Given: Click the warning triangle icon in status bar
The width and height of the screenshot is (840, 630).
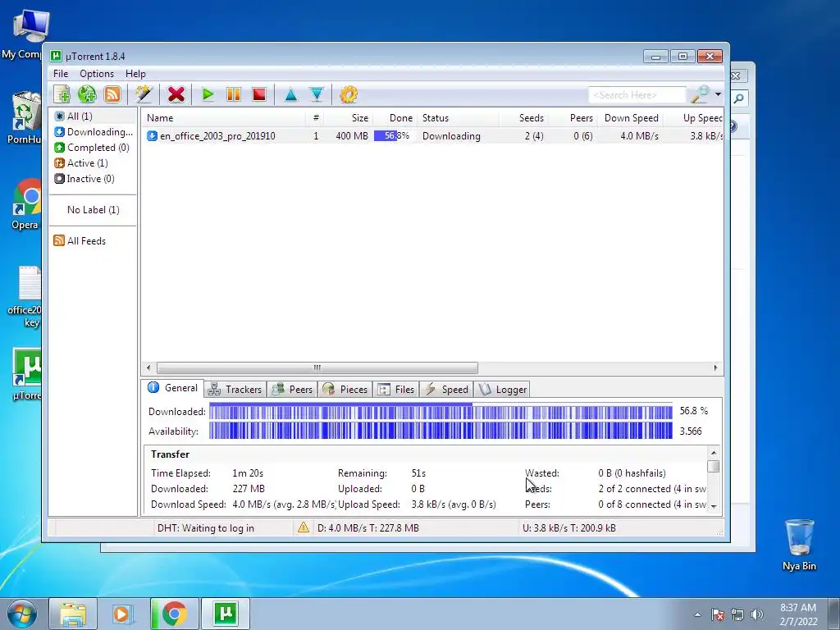Looking at the screenshot, I should 304,527.
